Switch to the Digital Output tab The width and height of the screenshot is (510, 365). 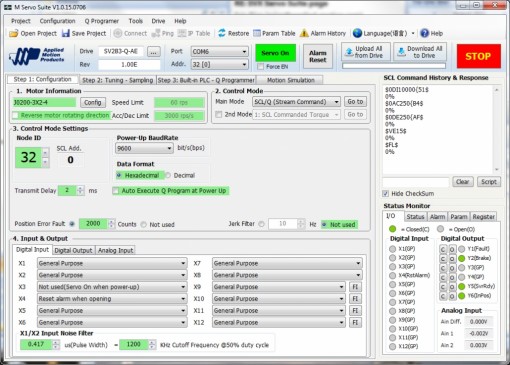pyautogui.click(x=73, y=250)
